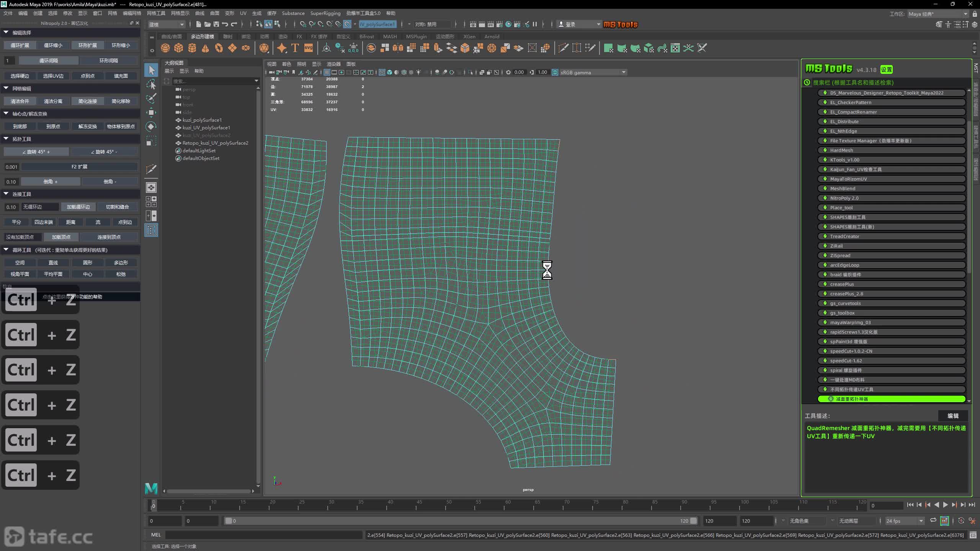
Task: Click the Open Scene folder icon
Action: [x=207, y=24]
